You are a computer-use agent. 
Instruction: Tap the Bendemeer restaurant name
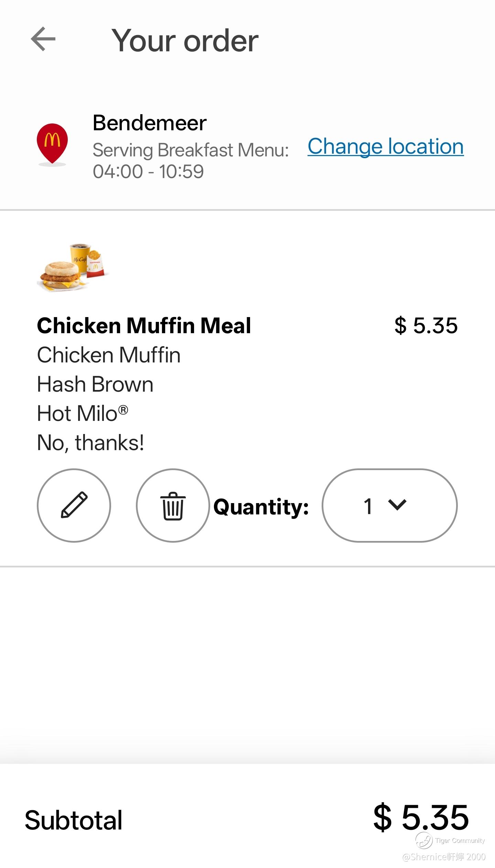pos(150,123)
